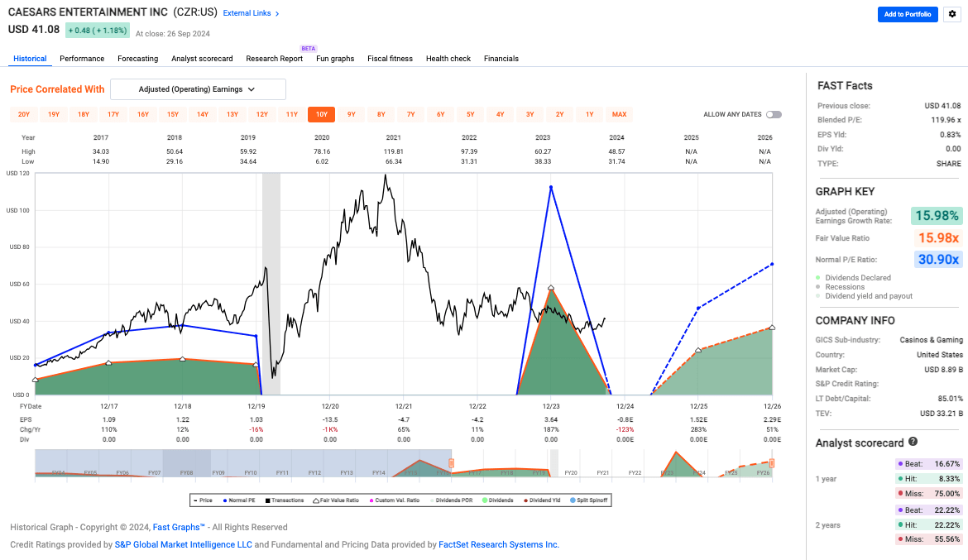Screen dimensions: 968x560
Task: Click the Market Cap value USD 8.89 B
Action: tap(943, 369)
